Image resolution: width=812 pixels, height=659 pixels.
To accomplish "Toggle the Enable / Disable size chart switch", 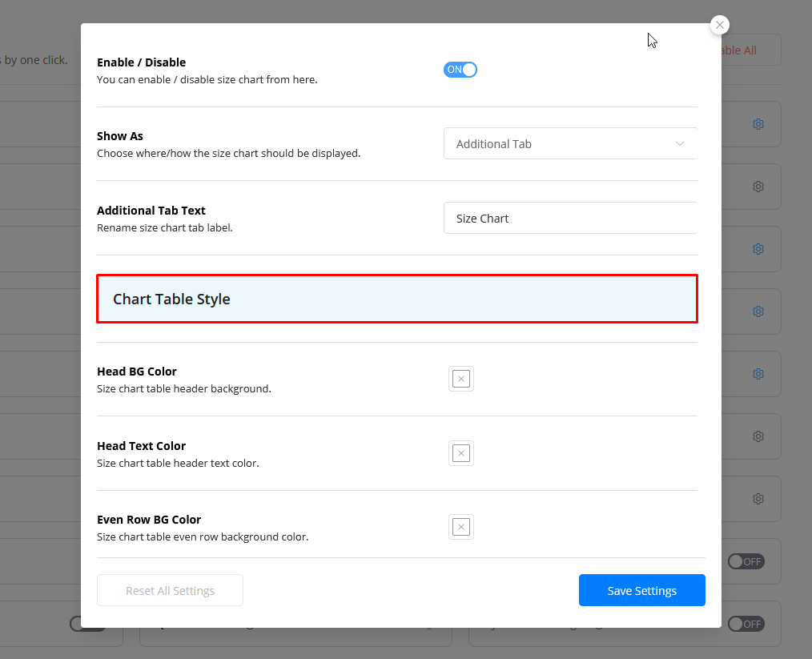I will (x=460, y=70).
